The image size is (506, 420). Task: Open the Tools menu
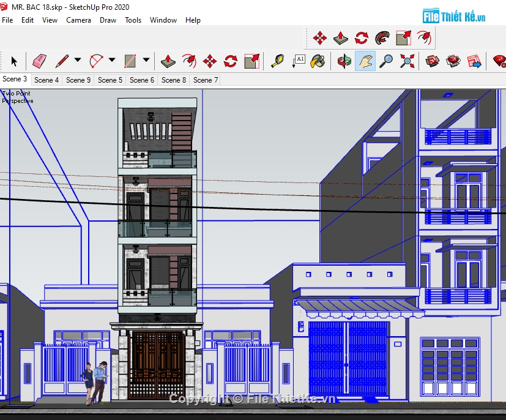click(133, 20)
